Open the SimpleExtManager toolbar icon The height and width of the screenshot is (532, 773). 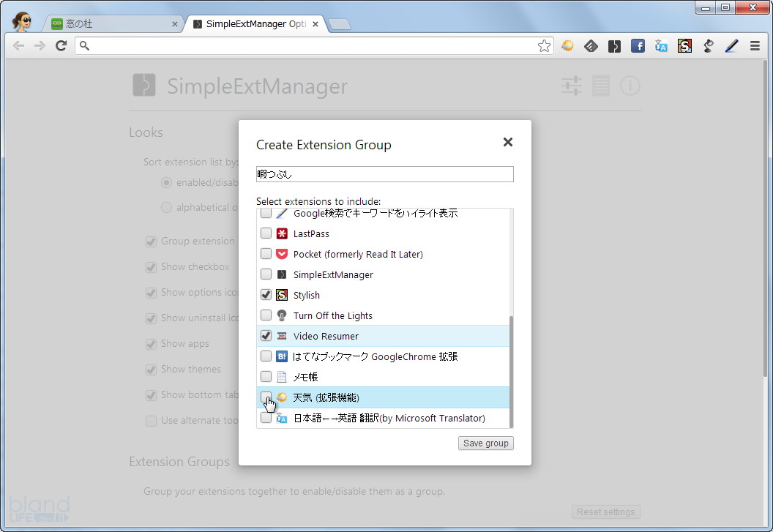pos(614,46)
